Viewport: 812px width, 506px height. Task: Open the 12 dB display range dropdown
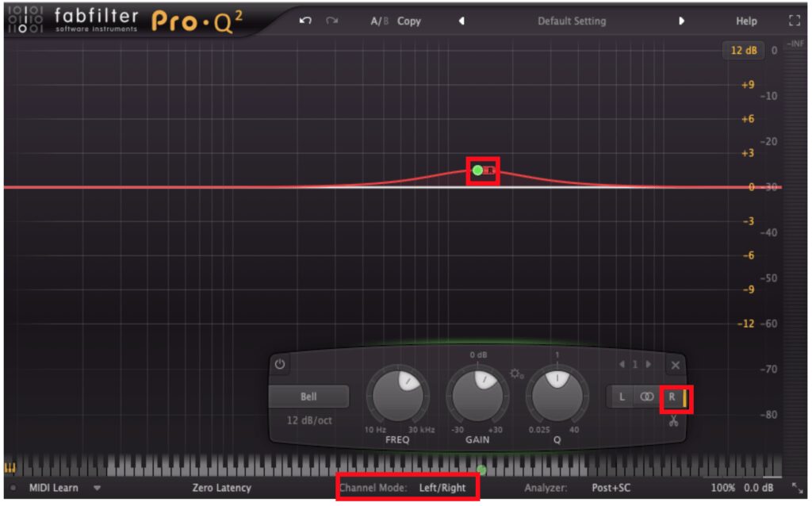(744, 50)
